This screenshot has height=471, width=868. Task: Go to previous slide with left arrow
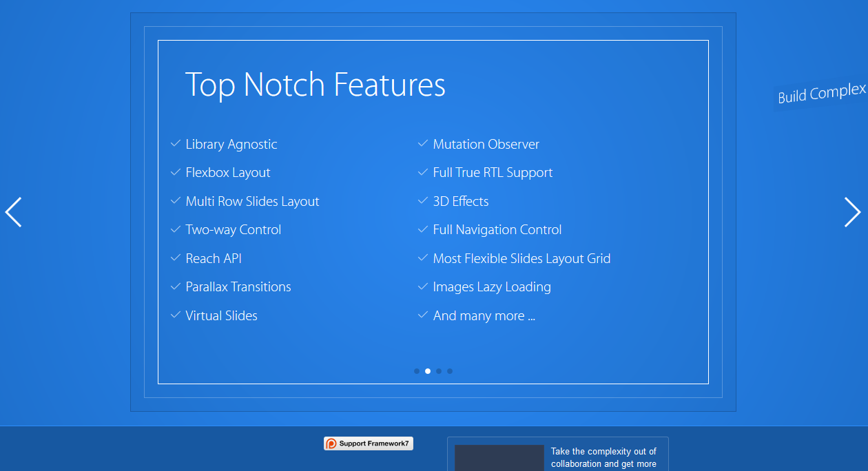pyautogui.click(x=13, y=212)
